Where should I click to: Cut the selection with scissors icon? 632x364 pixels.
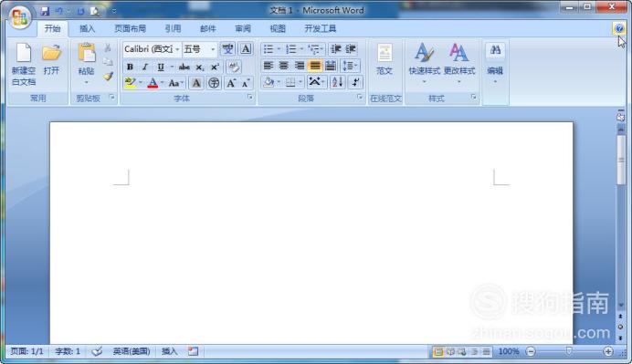(108, 48)
